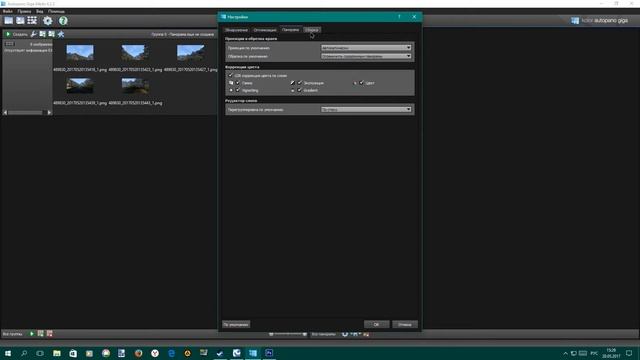Click the По умолчанию reset button
The image size is (640, 360).
236,324
